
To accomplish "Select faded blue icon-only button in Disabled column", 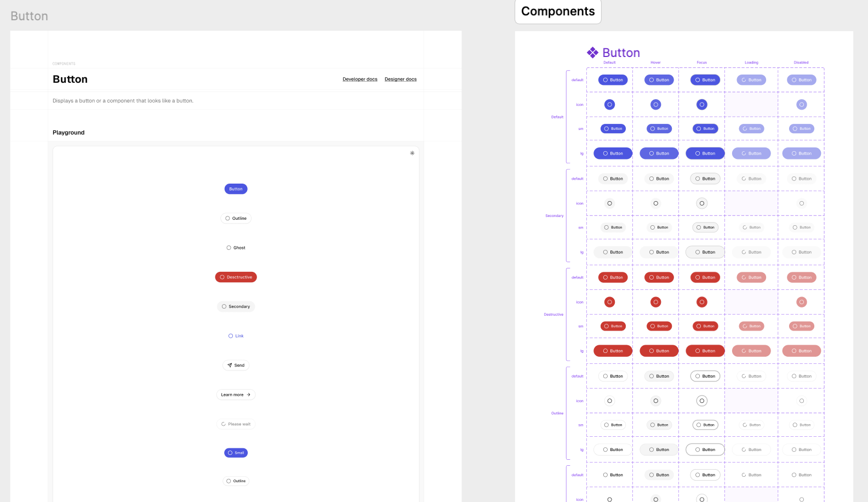I will click(802, 105).
